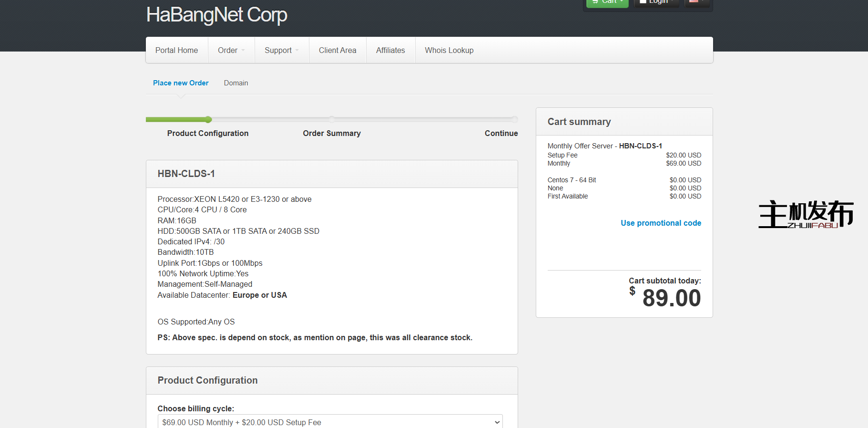Go to Portal Home
The height and width of the screenshot is (428, 868).
coord(176,50)
